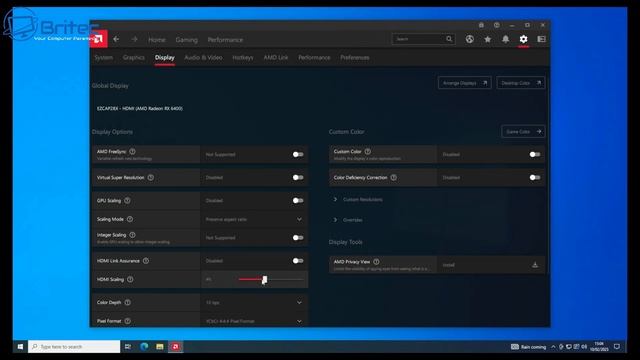
Task: Open the web browser globe icon
Action: pyautogui.click(x=470, y=39)
